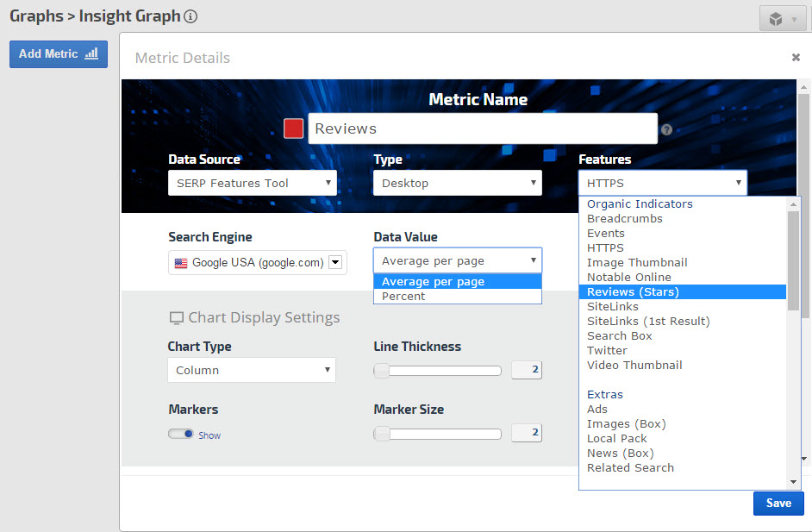Select SiteLinks (1st Result) option
812x532 pixels.
[x=648, y=322]
